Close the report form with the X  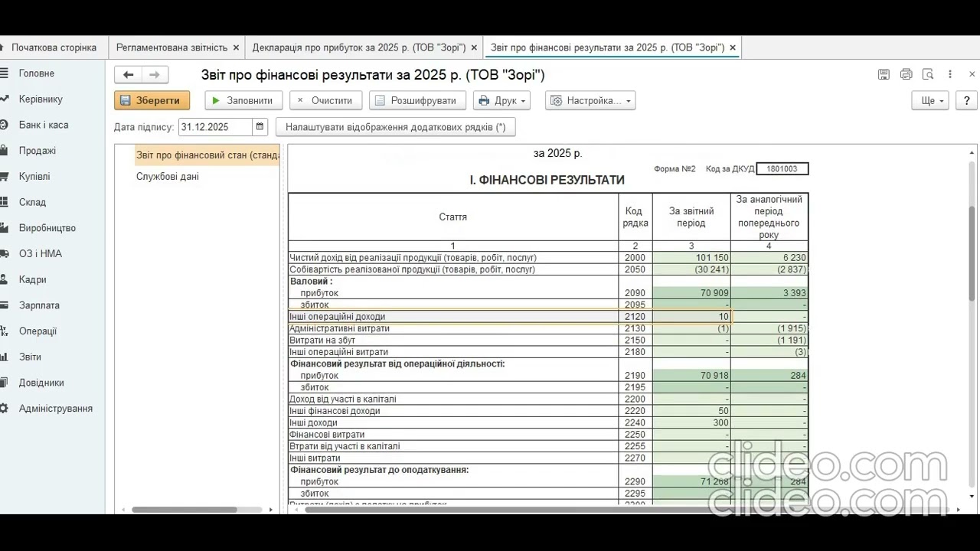coord(972,75)
